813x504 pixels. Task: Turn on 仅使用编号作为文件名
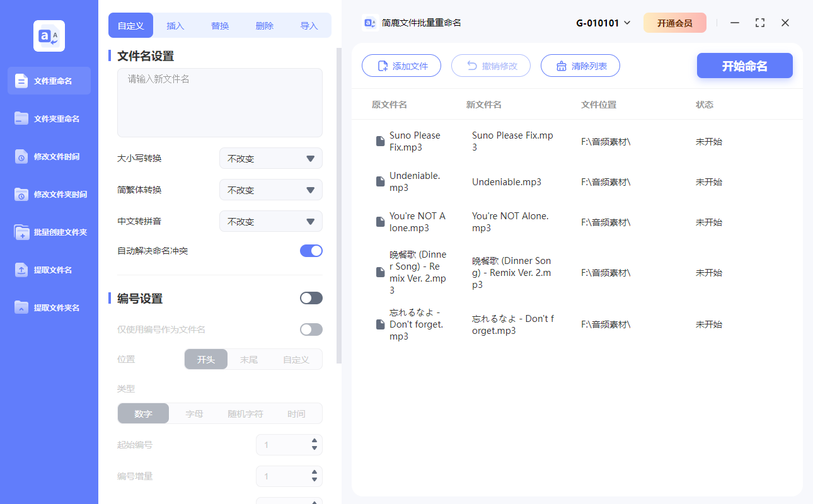(x=311, y=329)
